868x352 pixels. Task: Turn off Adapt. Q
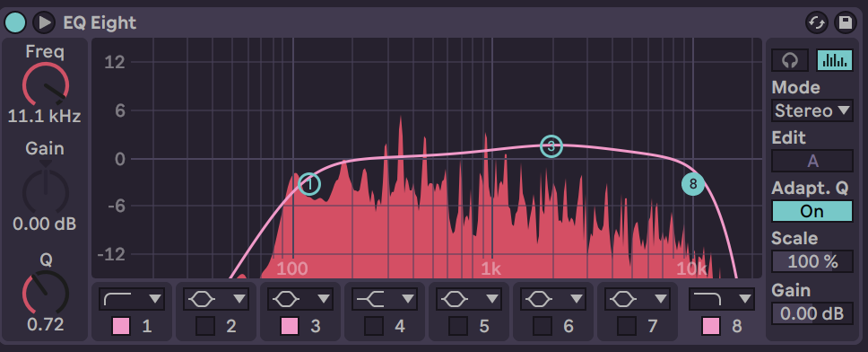click(x=812, y=211)
